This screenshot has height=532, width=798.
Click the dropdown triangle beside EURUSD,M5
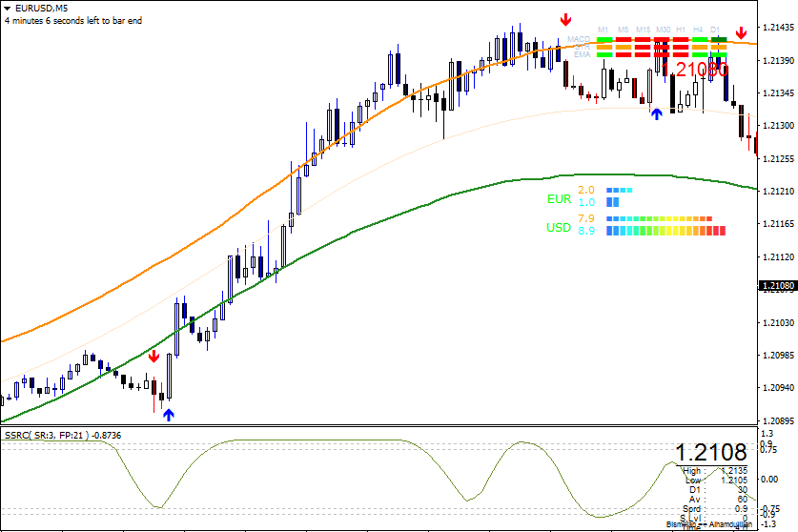(x=8, y=8)
